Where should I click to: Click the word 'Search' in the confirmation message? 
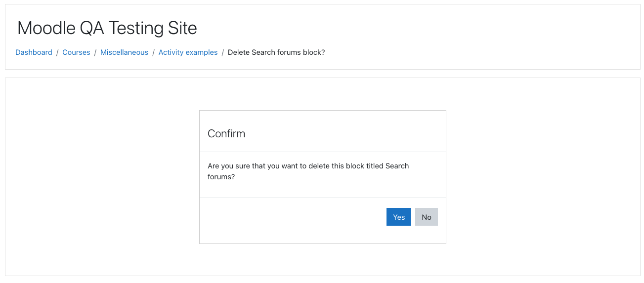(x=397, y=166)
